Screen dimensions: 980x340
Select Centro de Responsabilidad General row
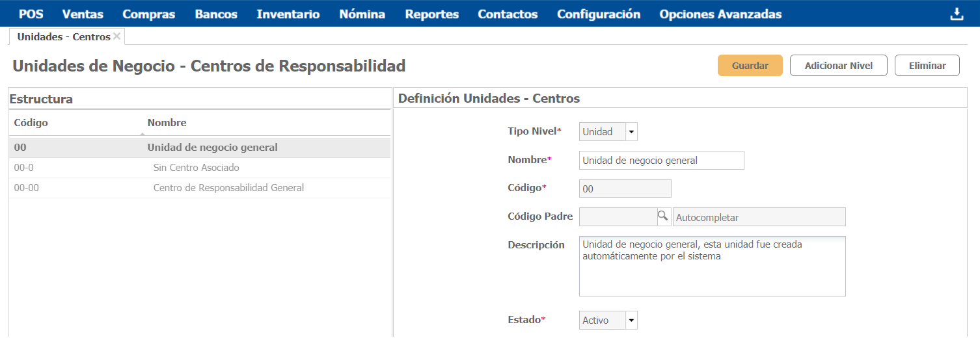coord(228,188)
